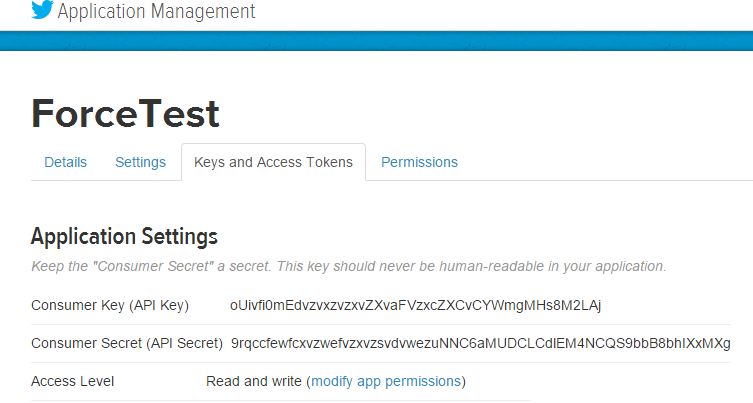
Task: Click the Application Settings heading
Action: coord(124,236)
